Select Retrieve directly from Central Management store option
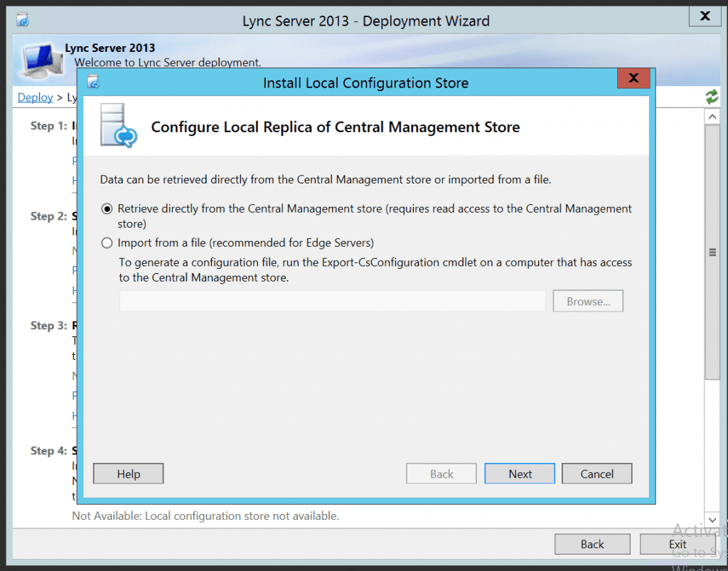The width and height of the screenshot is (728, 571). tap(107, 208)
